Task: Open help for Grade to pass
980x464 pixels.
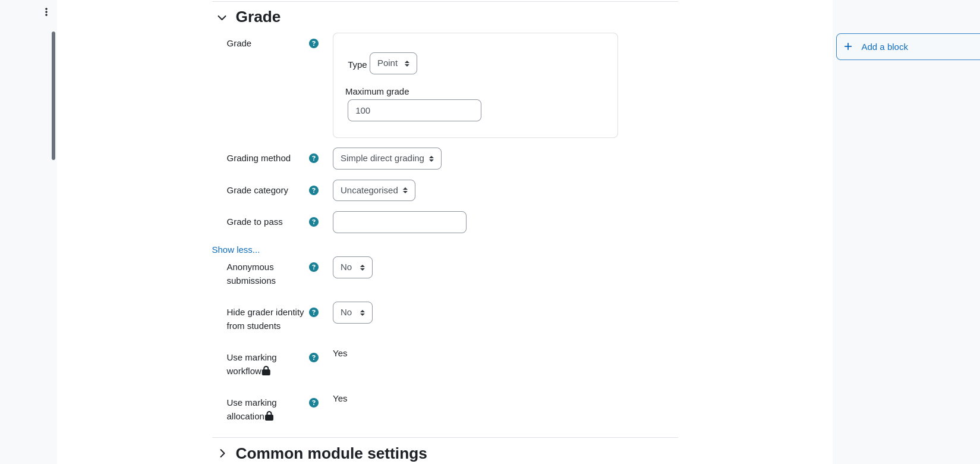Action: 314,222
